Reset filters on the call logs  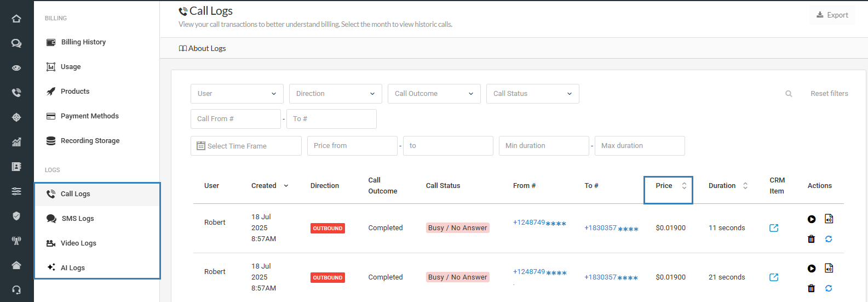pyautogui.click(x=829, y=94)
